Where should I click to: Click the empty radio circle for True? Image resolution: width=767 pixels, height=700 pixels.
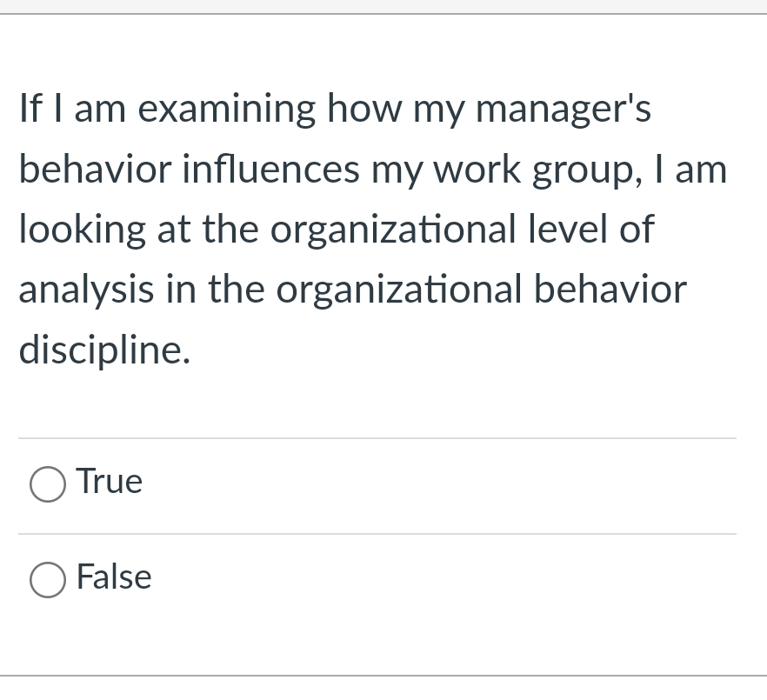(x=48, y=484)
